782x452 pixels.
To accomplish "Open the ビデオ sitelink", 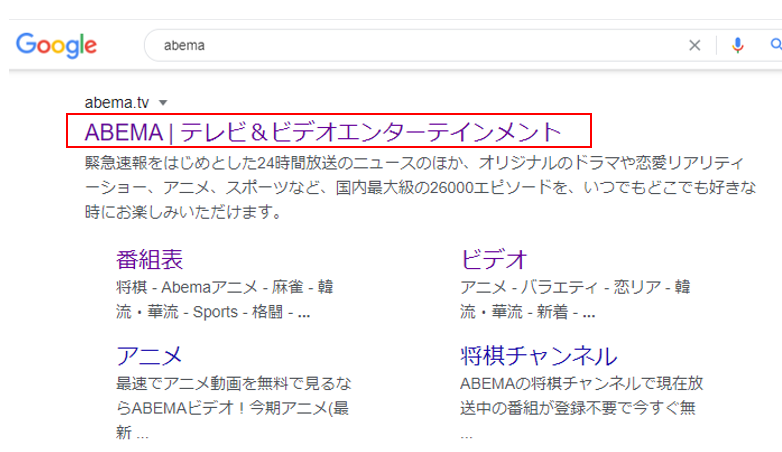I will 494,259.
